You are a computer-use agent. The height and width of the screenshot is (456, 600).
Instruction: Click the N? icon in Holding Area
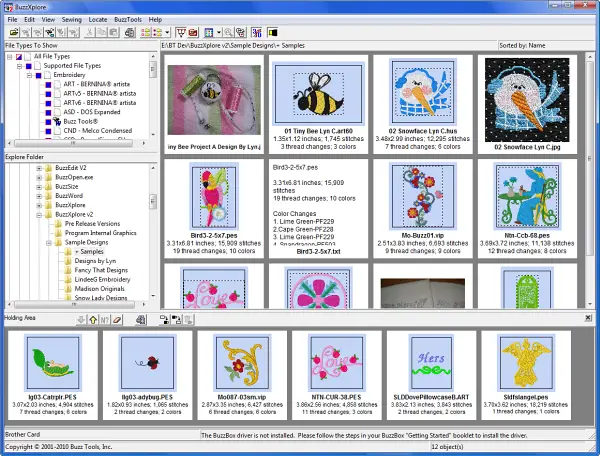click(105, 320)
